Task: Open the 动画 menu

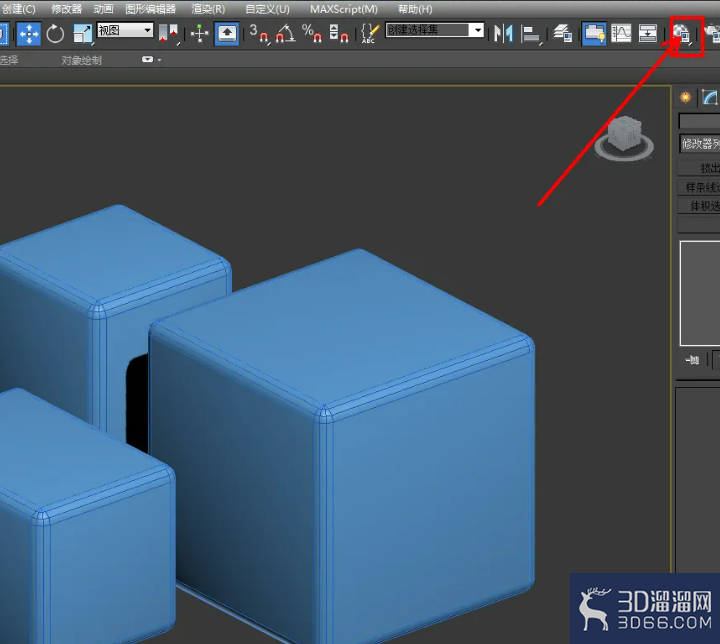Action: (x=104, y=9)
